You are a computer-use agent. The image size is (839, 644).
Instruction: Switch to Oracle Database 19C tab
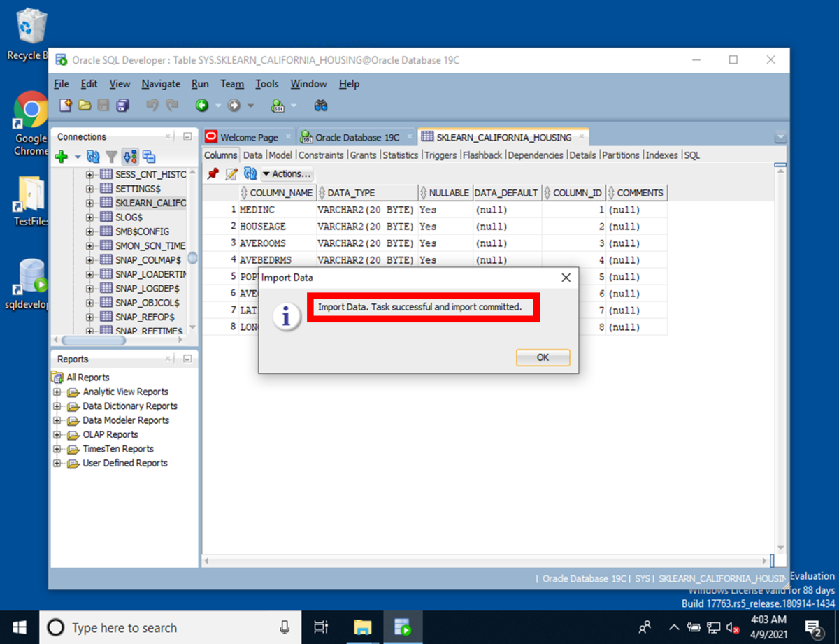point(357,138)
